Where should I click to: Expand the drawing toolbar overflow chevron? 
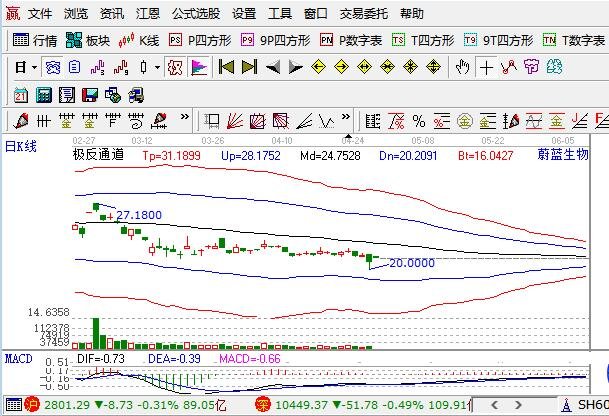(185, 117)
